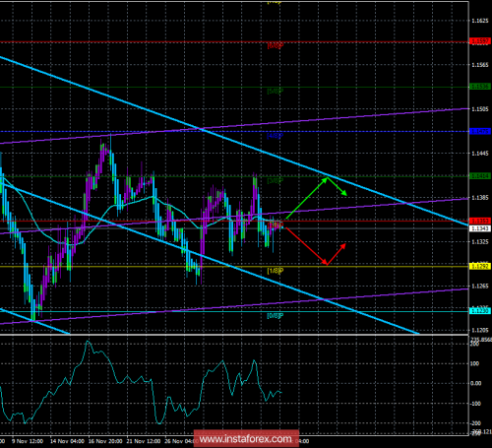Click the indicator scale value 100
The height and width of the screenshot is (448, 492).
click(474, 363)
